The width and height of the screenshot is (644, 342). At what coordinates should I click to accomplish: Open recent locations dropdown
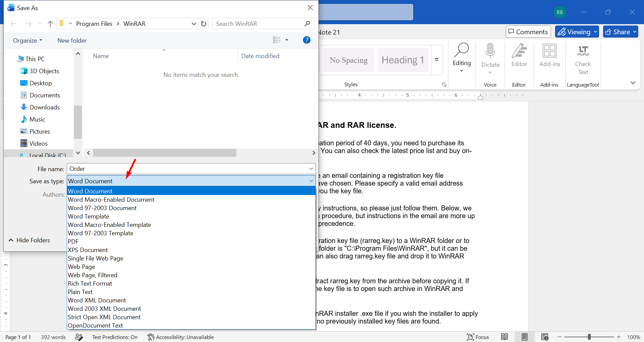coord(40,24)
